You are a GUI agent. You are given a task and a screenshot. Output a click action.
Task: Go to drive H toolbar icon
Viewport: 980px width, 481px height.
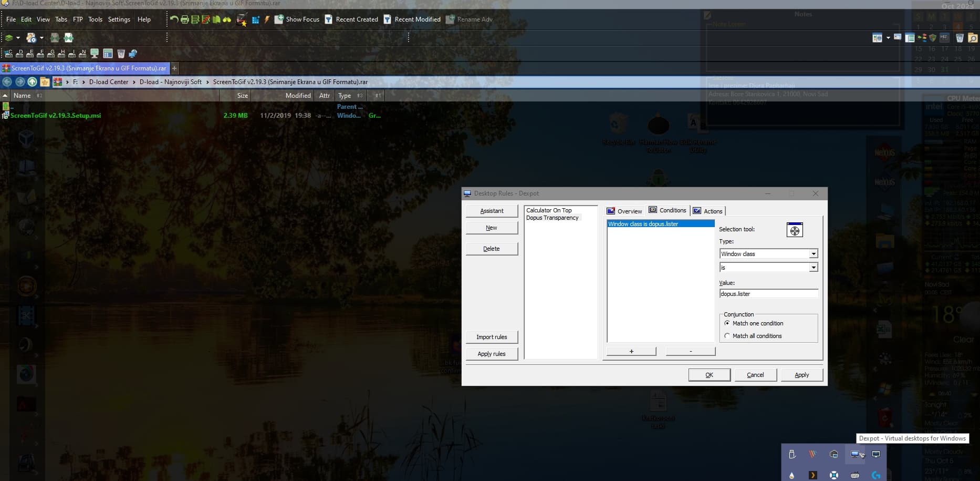pos(61,54)
